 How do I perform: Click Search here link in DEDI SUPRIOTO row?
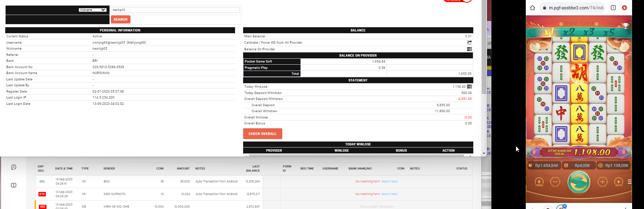(x=389, y=194)
